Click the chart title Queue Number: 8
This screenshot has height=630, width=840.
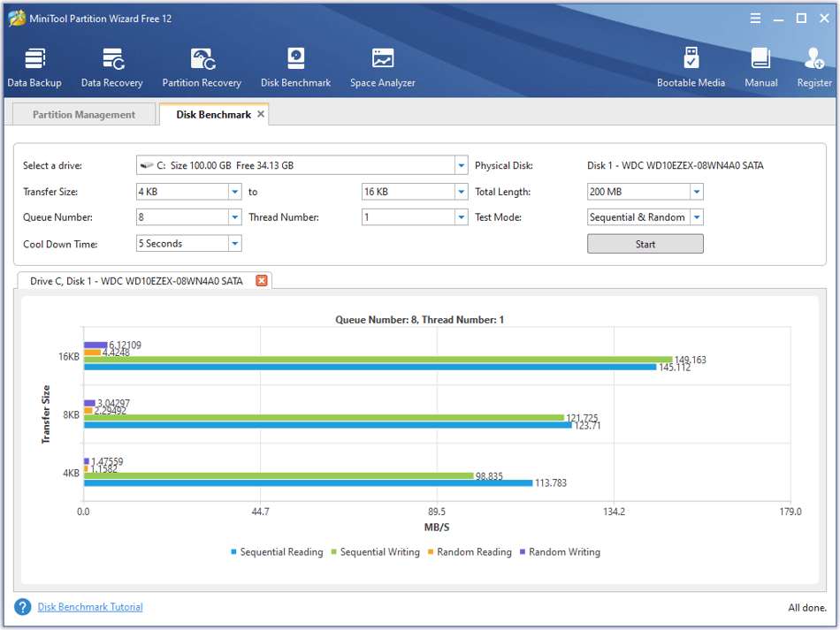(419, 320)
